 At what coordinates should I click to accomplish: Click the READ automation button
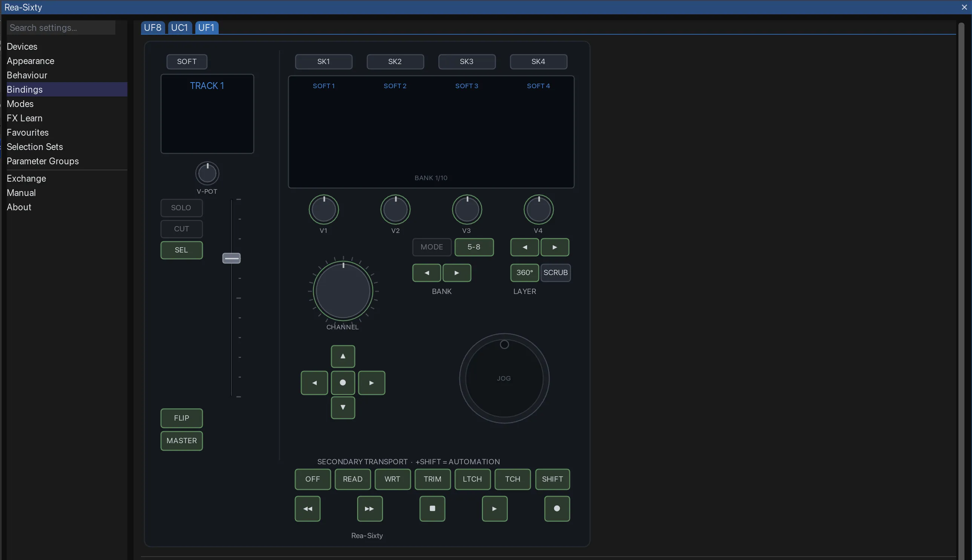(353, 479)
